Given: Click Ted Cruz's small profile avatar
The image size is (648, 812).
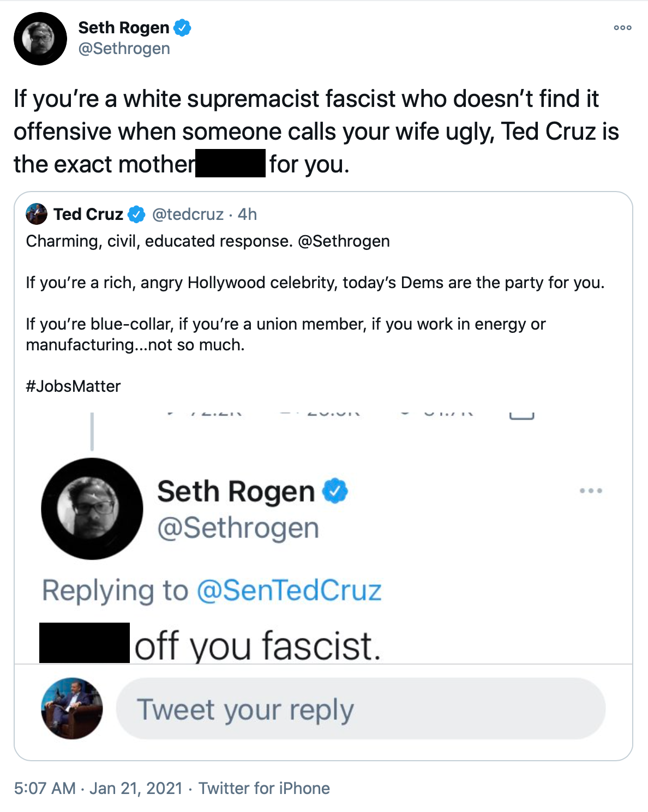Looking at the screenshot, I should coord(37,214).
